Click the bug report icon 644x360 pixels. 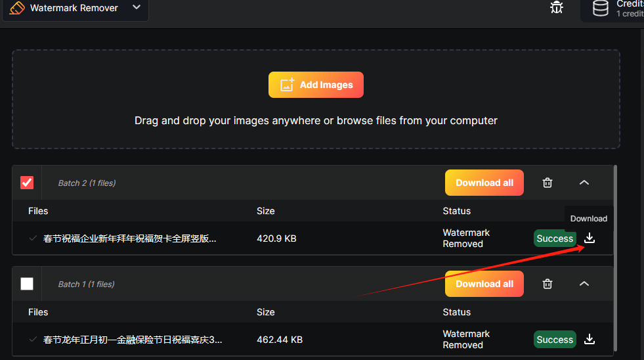click(x=557, y=8)
